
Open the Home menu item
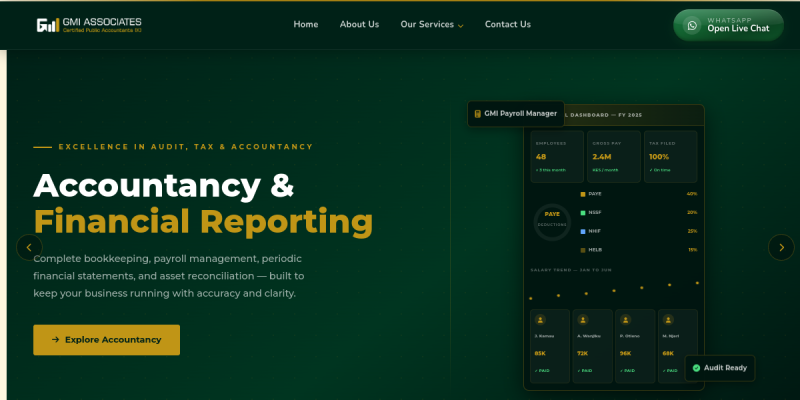tap(306, 24)
